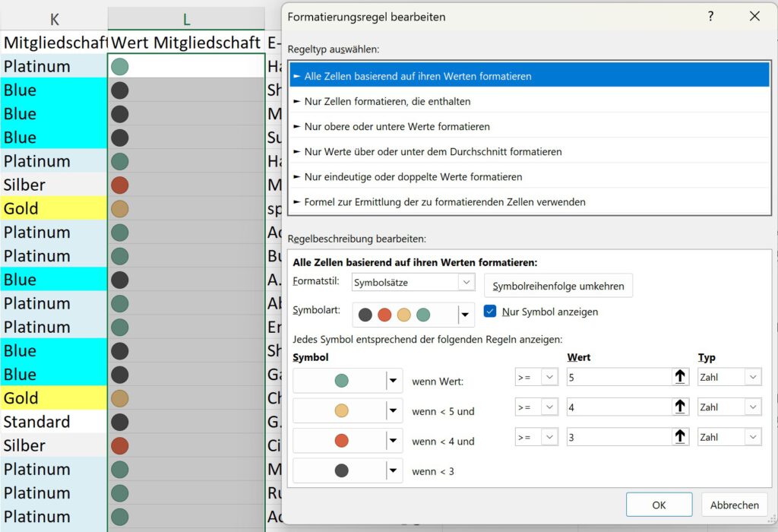Screen dimensions: 778x532
Task: Click the range selector arrow beside value 4
Action: 680,407
